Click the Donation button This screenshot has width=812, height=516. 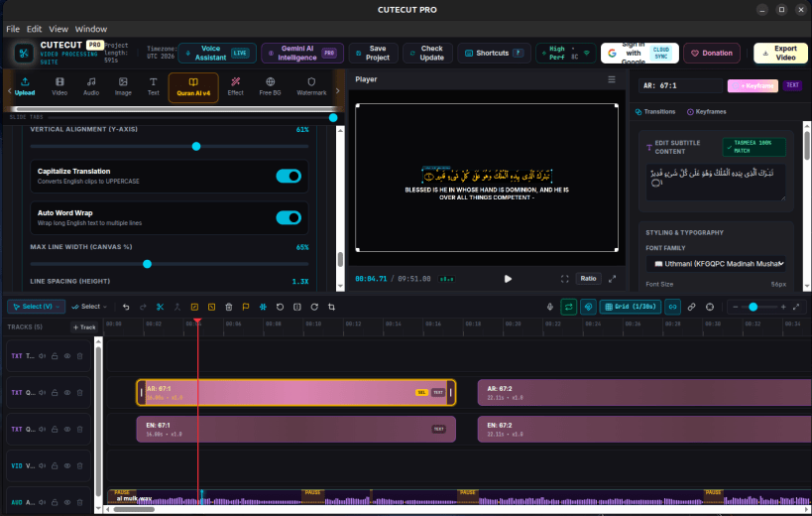[x=712, y=53]
